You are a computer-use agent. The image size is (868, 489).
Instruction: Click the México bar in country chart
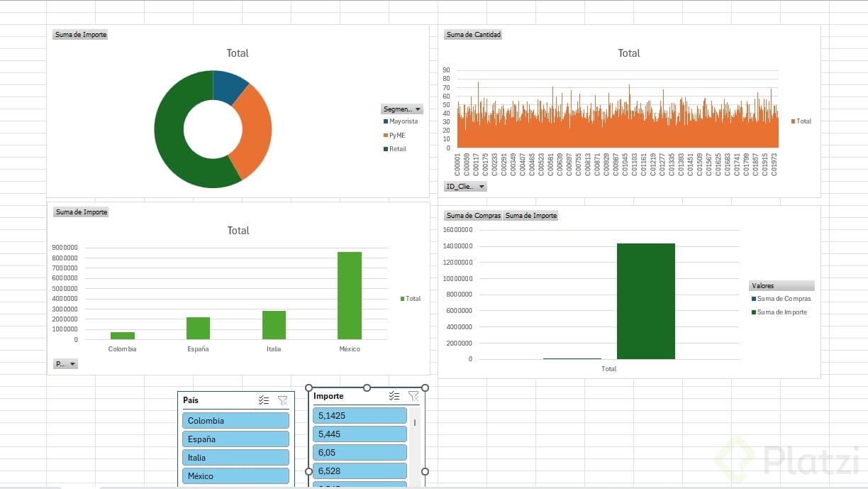[350, 295]
